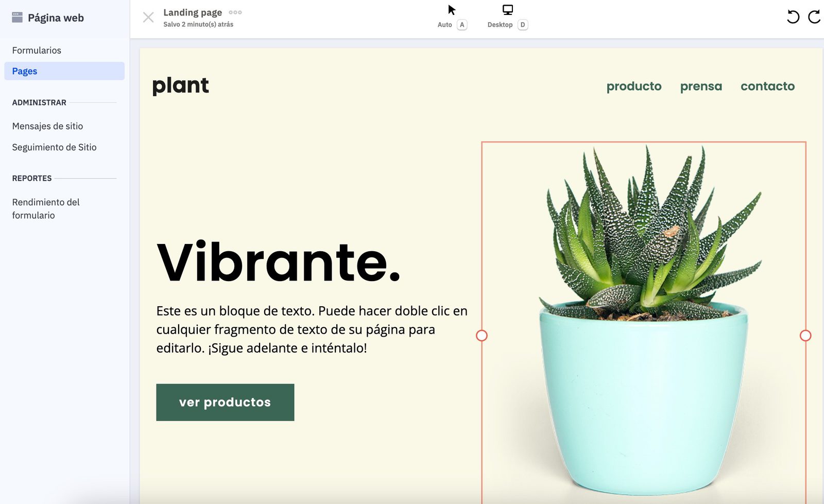The height and width of the screenshot is (504, 824).
Task: Select Pages in the sidebar
Action: click(64, 71)
